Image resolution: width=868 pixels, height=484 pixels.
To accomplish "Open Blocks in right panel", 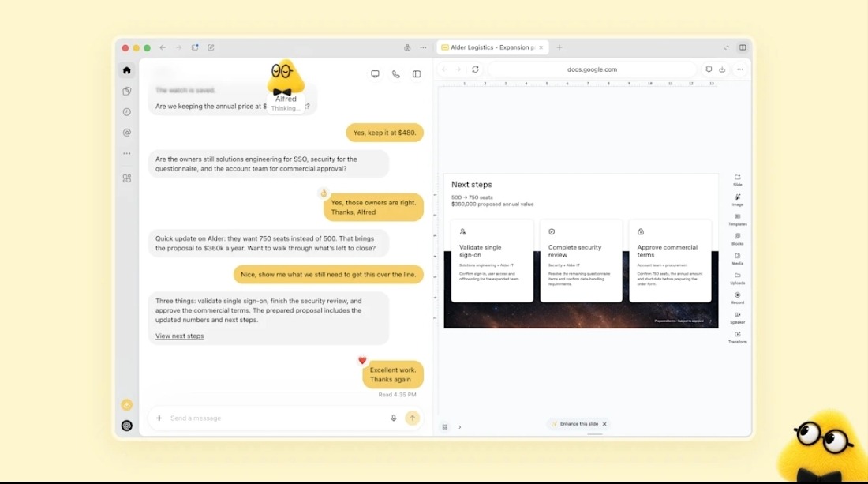I will 737,239.
